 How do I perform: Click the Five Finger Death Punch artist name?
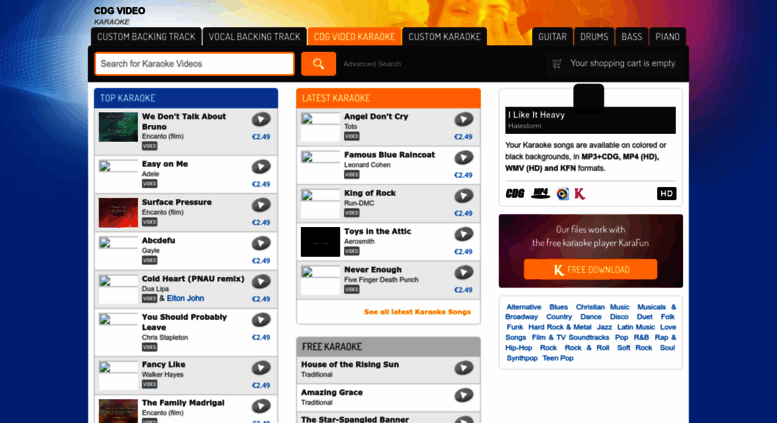381,280
